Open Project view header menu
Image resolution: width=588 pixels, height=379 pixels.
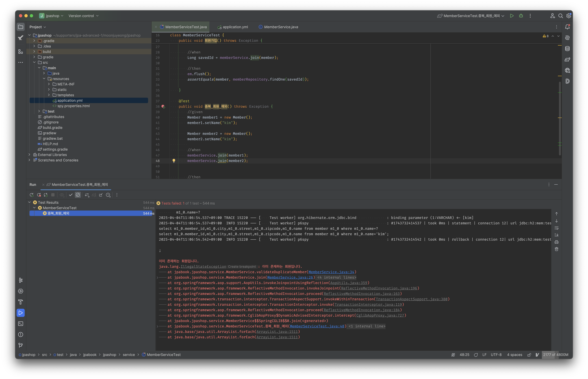tap(38, 27)
